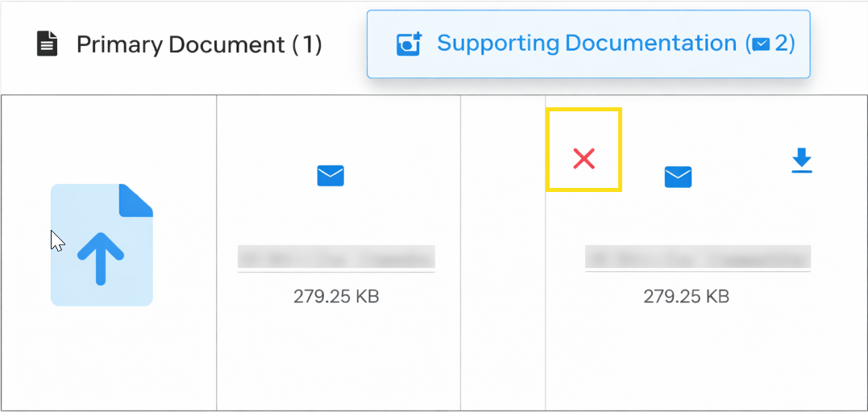Select the second attachment card with the download icon

point(705,355)
